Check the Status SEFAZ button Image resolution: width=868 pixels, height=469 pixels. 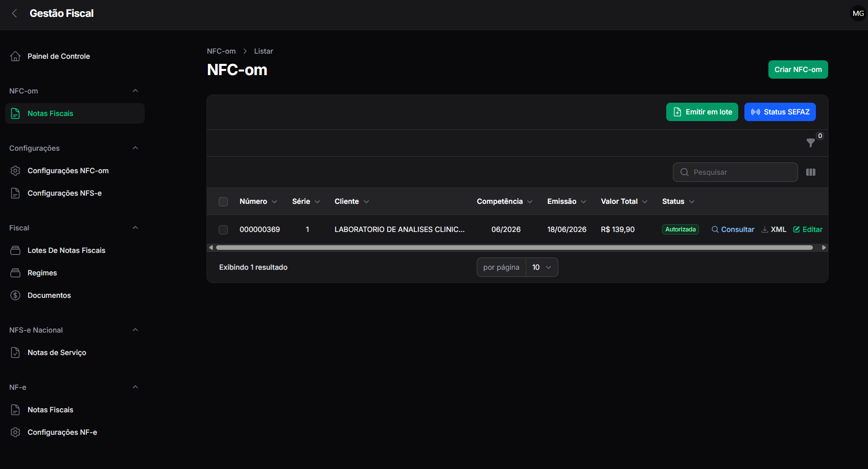[x=780, y=112]
